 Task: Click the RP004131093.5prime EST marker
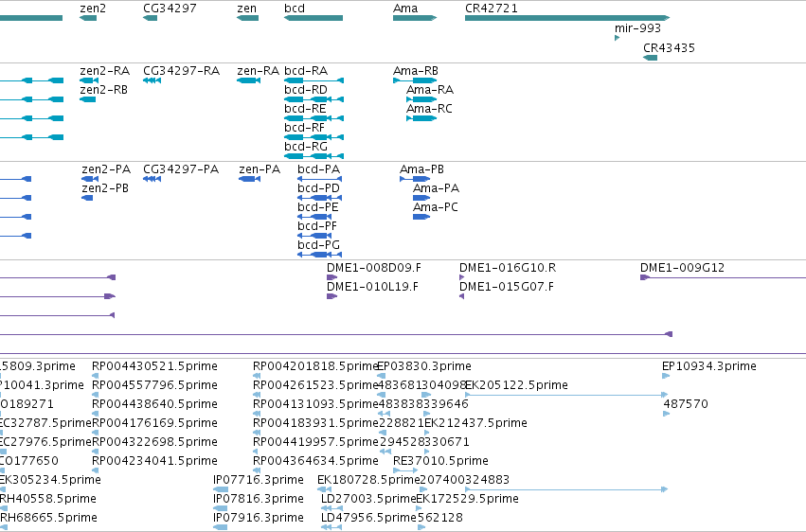click(257, 414)
